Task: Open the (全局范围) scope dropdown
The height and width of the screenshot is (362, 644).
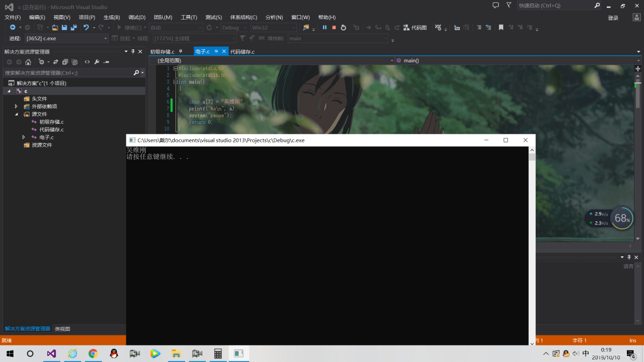Action: pos(272,60)
